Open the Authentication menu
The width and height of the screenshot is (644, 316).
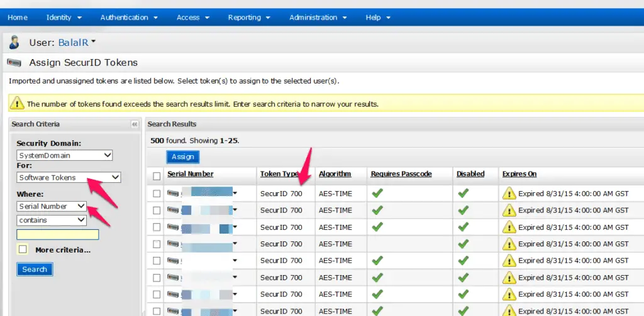[x=129, y=18]
